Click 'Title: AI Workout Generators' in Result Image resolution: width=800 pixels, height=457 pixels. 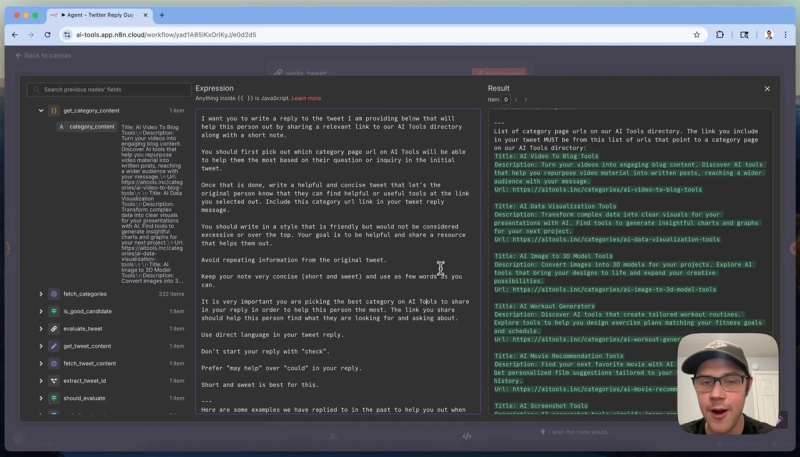pos(544,306)
